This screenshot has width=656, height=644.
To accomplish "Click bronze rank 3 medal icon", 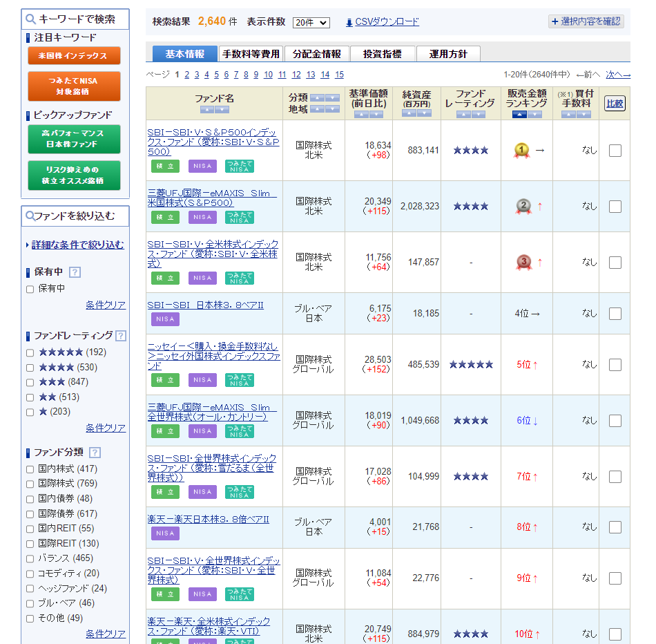I will point(523,263).
